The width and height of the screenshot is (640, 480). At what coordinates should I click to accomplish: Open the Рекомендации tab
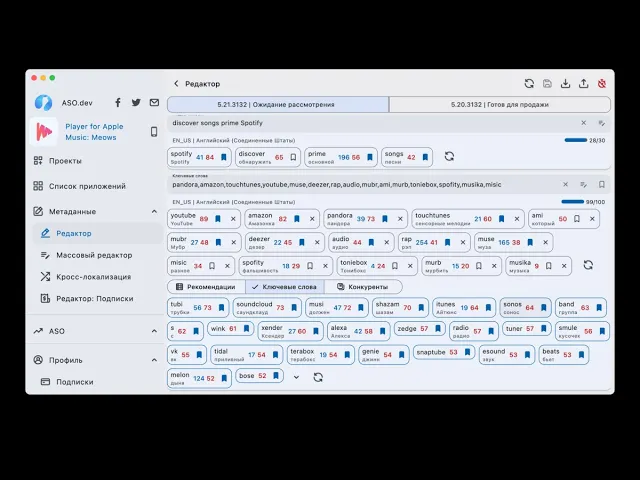206,287
